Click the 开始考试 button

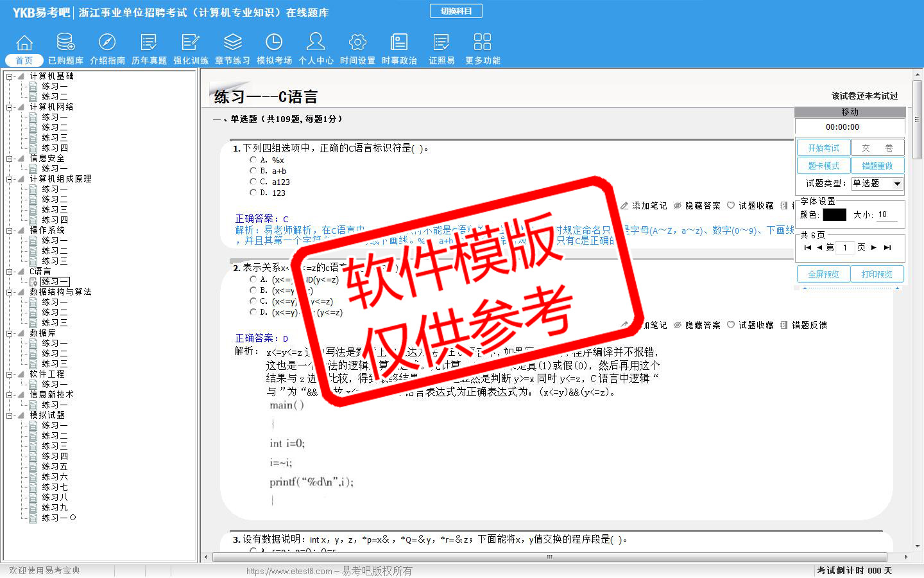823,148
